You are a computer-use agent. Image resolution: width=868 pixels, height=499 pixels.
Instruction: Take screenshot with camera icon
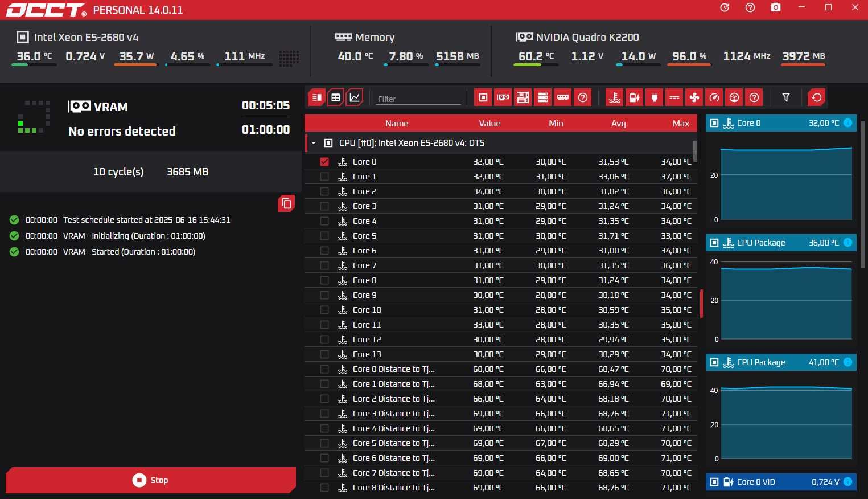tap(776, 8)
